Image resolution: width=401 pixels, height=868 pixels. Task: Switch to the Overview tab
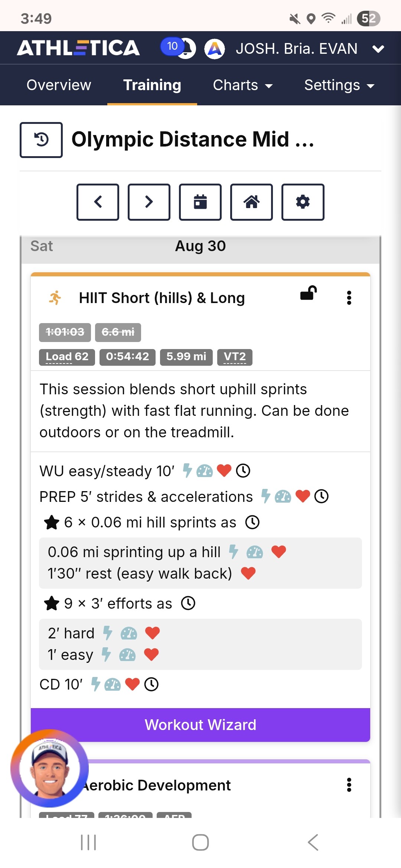point(59,85)
